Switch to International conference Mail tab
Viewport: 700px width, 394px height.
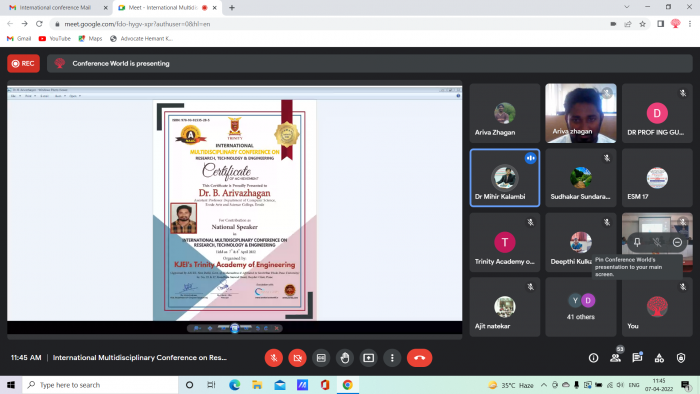55,8
